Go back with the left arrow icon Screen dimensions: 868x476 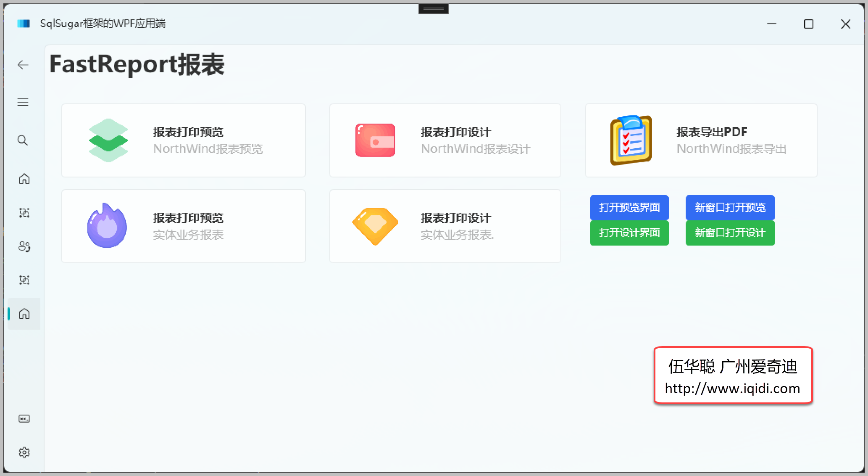click(x=23, y=65)
